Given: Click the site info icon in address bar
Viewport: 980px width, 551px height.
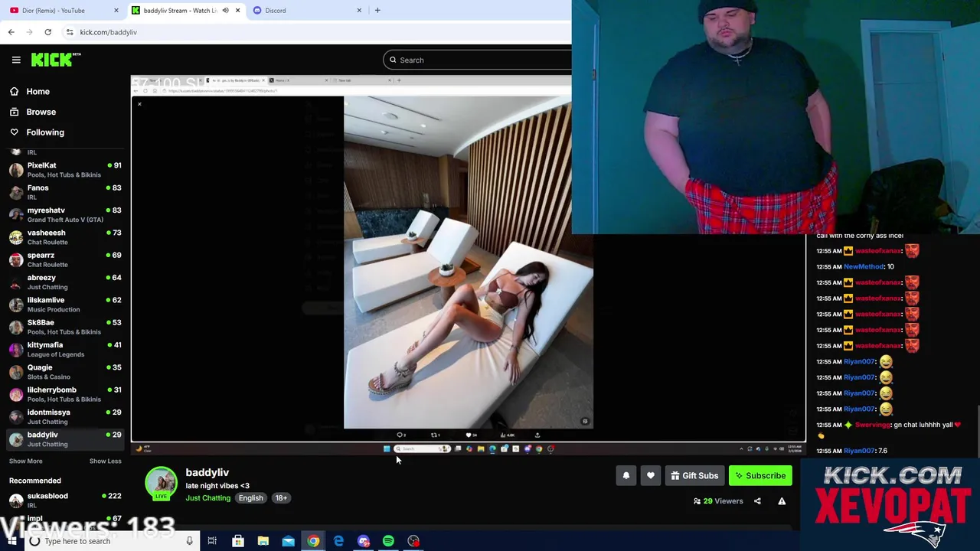Looking at the screenshot, I should 70,32.
